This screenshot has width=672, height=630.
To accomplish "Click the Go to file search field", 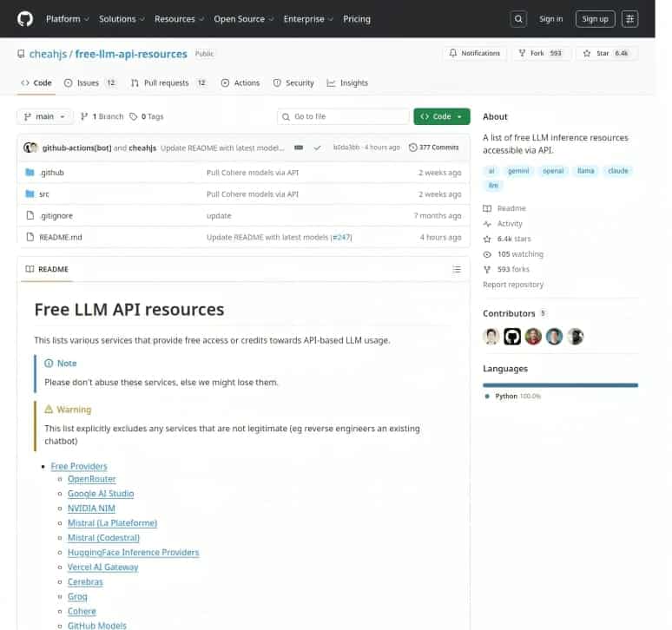I will pyautogui.click(x=343, y=116).
